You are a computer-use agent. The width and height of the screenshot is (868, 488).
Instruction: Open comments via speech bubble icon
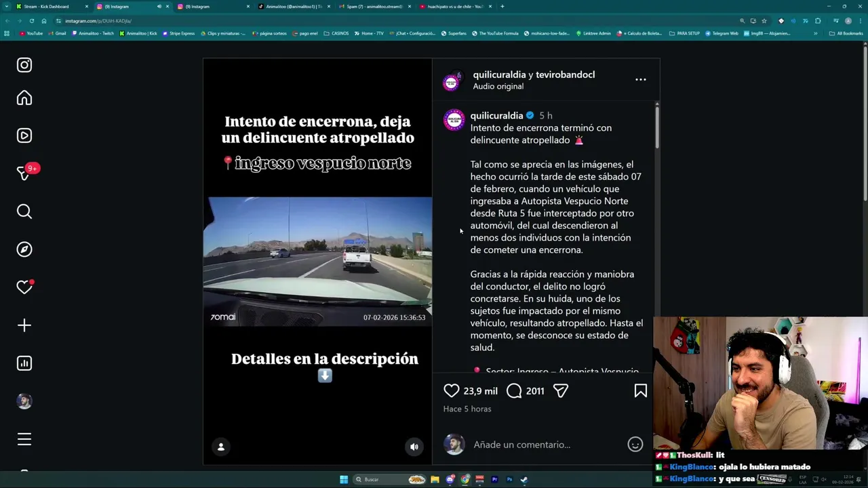click(x=514, y=391)
